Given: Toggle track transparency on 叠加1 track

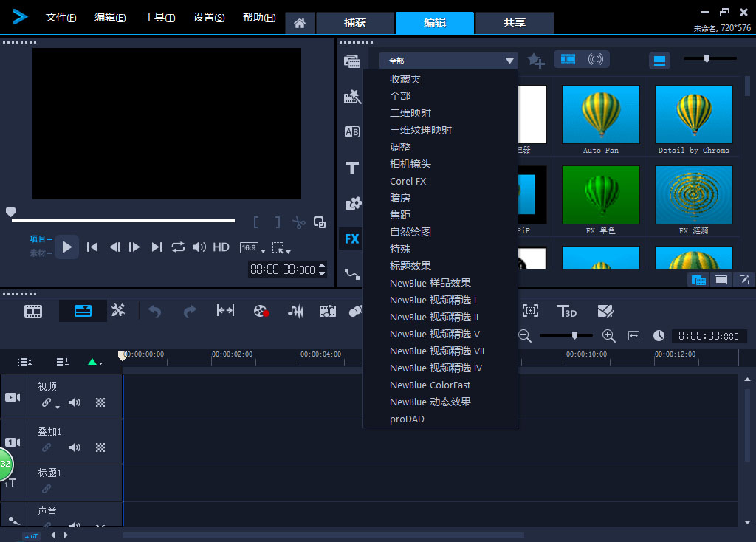Looking at the screenshot, I should click(100, 447).
